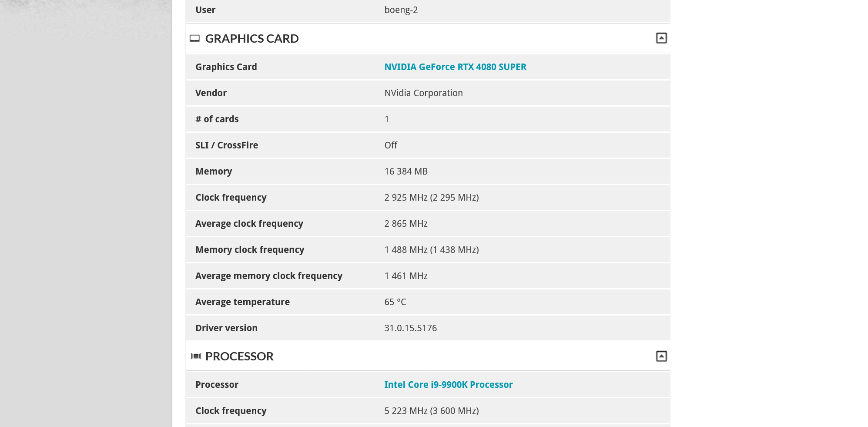Select GPU clock value 2 925 MHz (2 295 MHz)
The width and height of the screenshot is (868, 427).
coord(432,198)
